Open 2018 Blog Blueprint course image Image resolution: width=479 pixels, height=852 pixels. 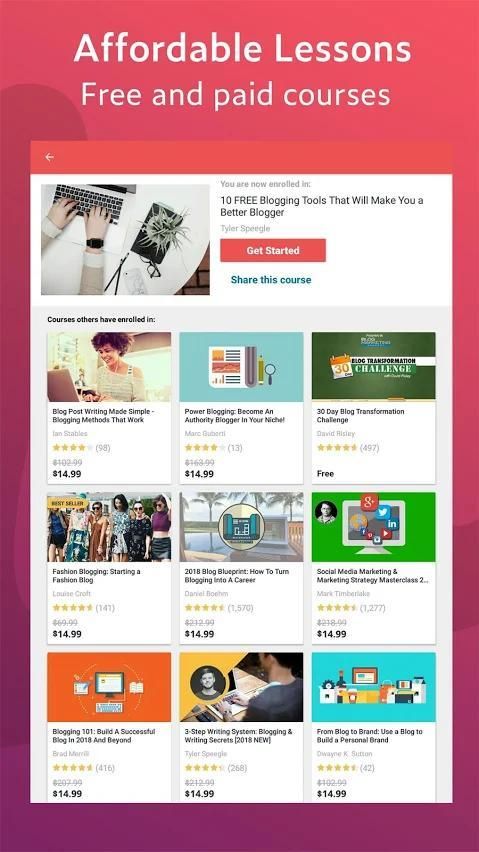click(x=241, y=527)
